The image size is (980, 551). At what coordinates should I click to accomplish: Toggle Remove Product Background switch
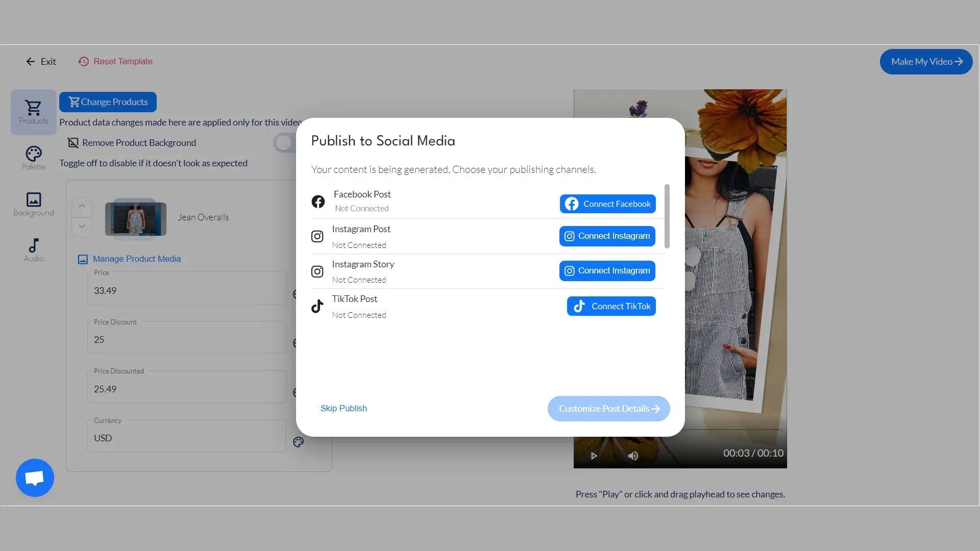(x=284, y=143)
